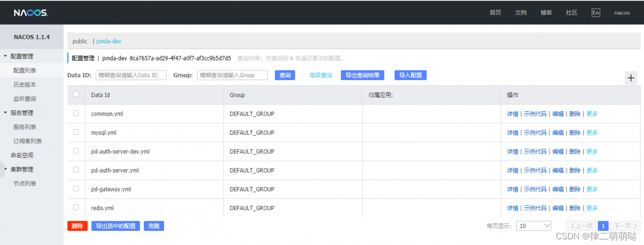Open 更多 menu for pd-gateway.yml
The image size is (644, 245).
tap(592, 189)
